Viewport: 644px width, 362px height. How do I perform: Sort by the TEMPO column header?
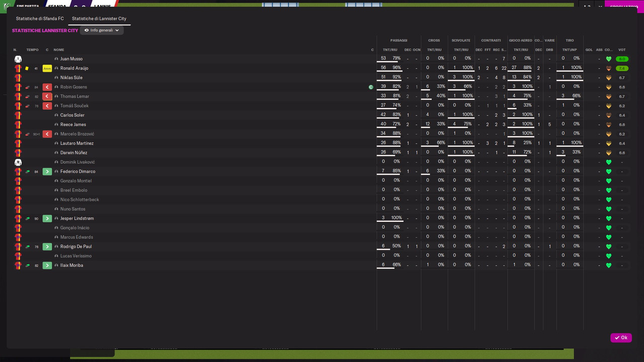(32, 50)
